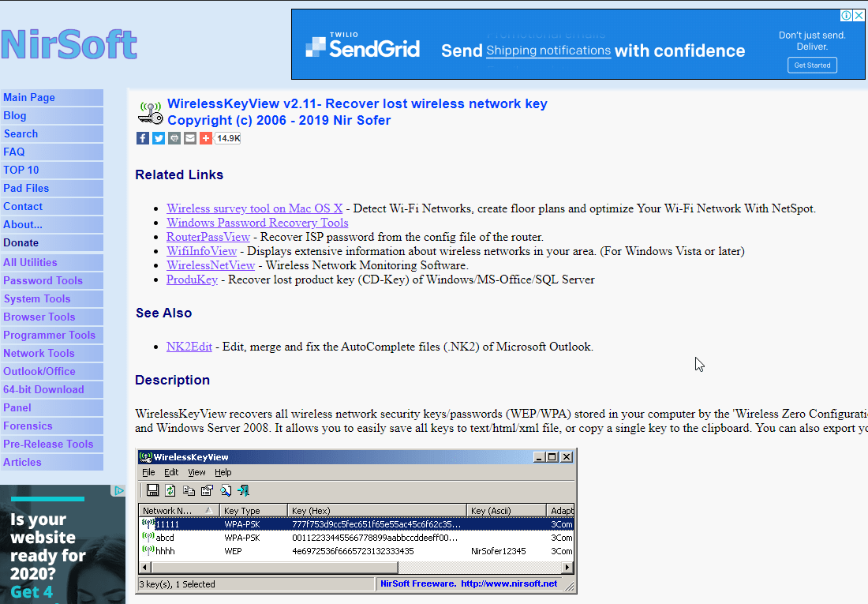The image size is (868, 604).
Task: Open the NK2Edit link
Action: pos(189,347)
